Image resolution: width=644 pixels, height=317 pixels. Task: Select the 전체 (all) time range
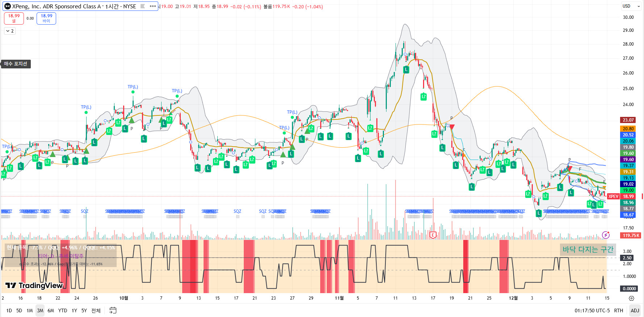96,310
